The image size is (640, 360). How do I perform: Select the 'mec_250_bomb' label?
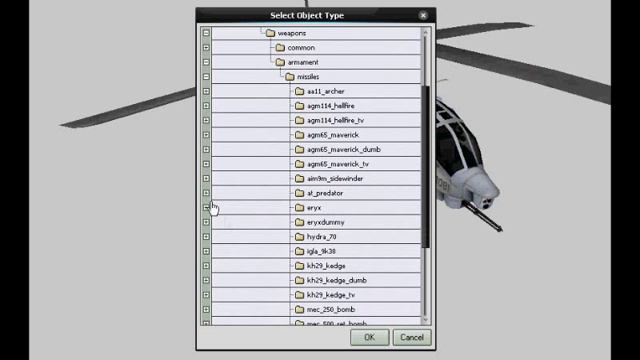(331, 309)
